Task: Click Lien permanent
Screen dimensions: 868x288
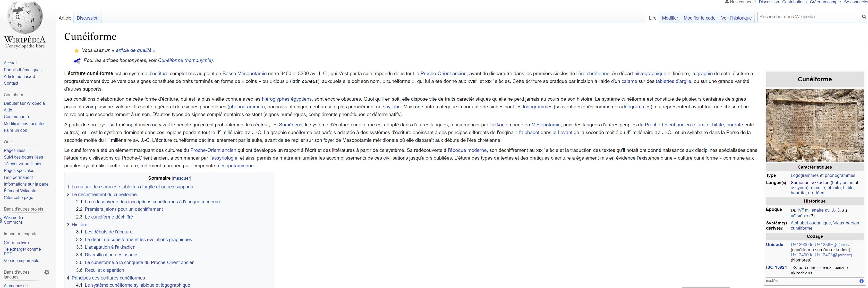Action: tap(18, 178)
